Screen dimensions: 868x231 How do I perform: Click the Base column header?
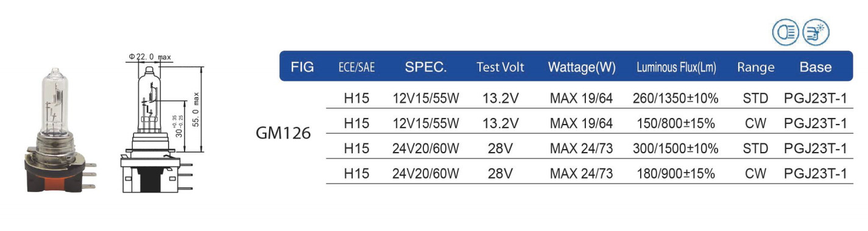coord(816,67)
